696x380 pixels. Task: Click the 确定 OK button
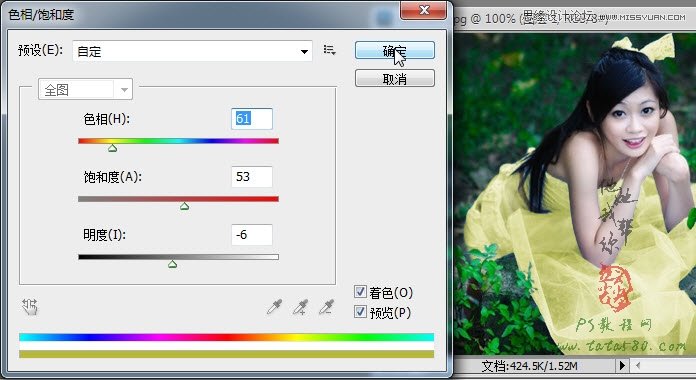click(395, 50)
